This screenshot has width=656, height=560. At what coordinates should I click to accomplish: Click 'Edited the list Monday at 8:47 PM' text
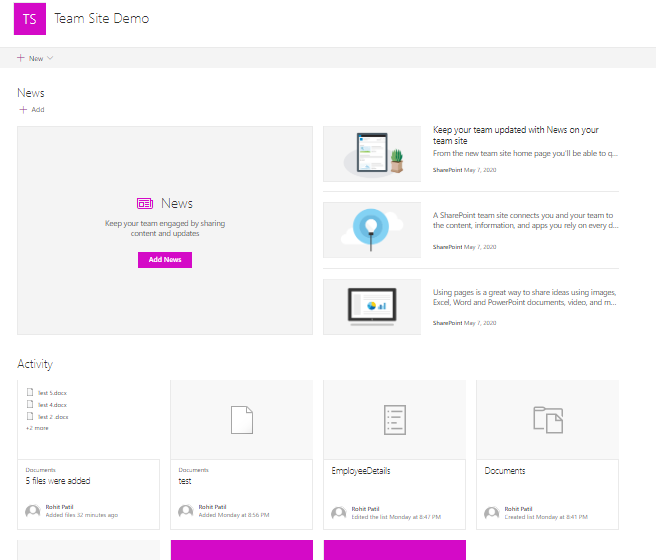tap(396, 517)
